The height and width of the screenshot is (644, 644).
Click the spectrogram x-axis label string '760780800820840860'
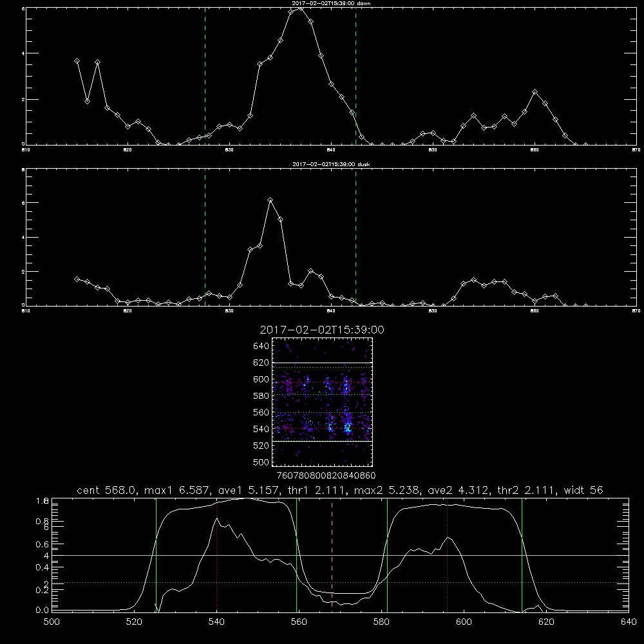(x=326, y=476)
